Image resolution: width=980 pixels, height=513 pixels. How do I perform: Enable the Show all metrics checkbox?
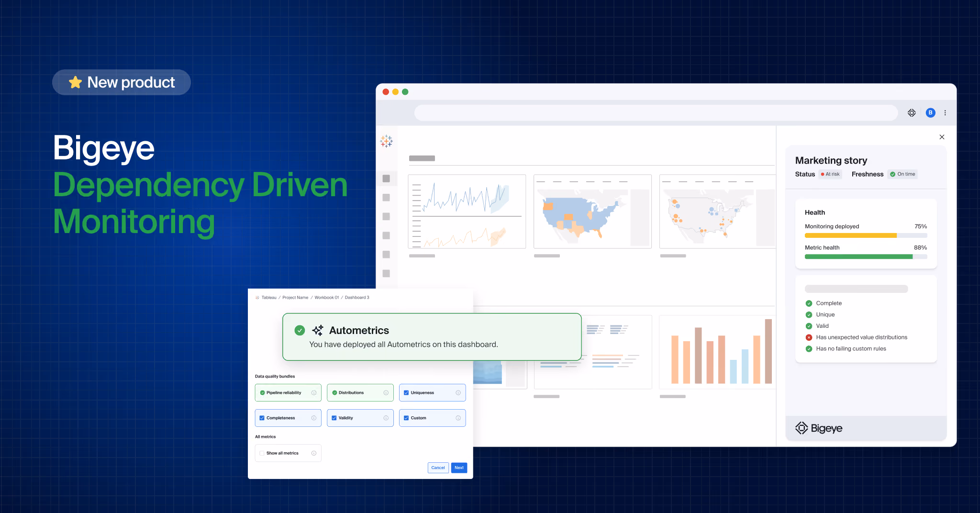tap(262, 453)
